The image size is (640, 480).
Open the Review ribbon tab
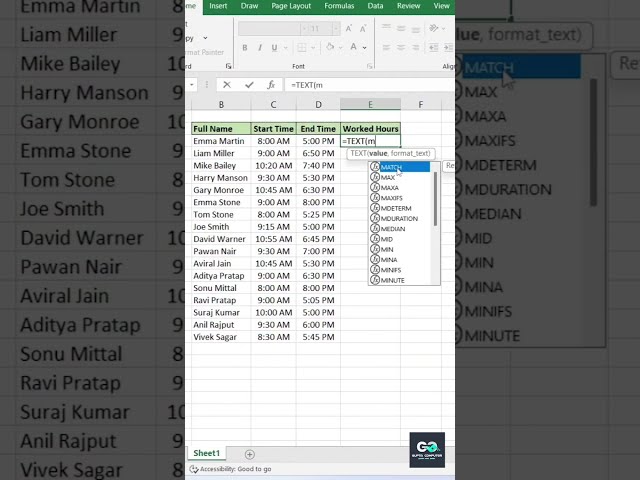[x=409, y=6]
